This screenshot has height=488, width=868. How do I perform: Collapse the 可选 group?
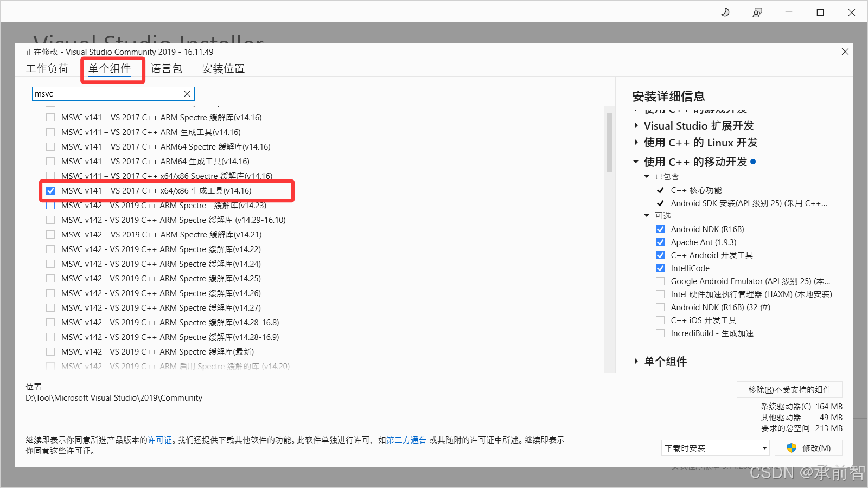click(x=647, y=216)
